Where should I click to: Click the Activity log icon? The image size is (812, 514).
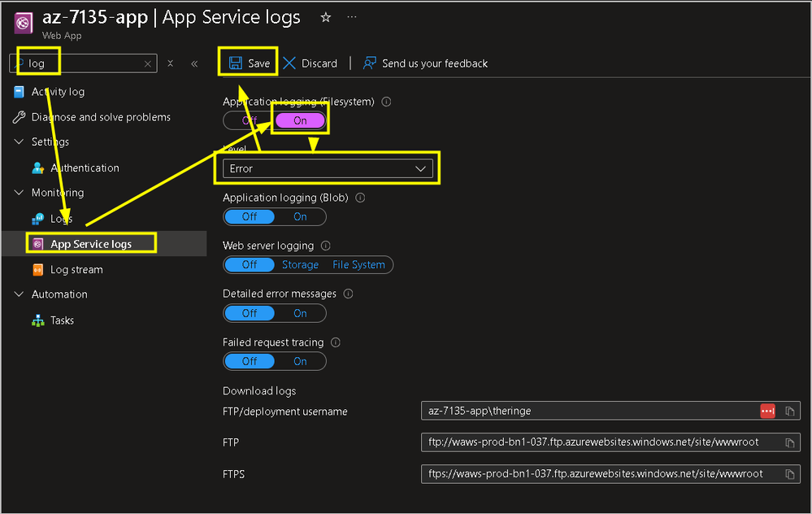[20, 92]
